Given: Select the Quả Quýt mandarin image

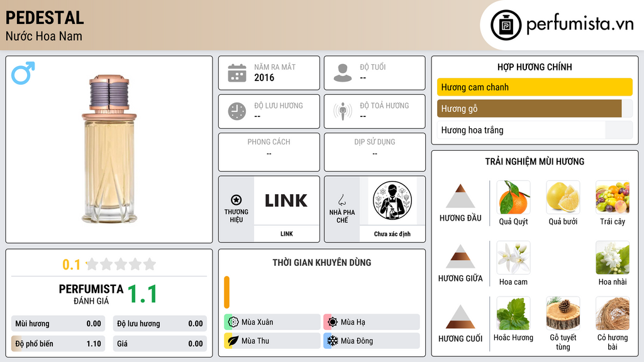Looking at the screenshot, I should [513, 197].
